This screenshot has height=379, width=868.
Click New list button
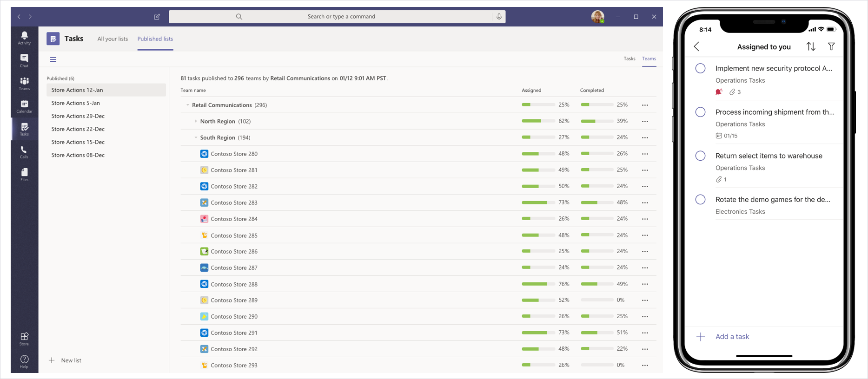[x=66, y=360]
